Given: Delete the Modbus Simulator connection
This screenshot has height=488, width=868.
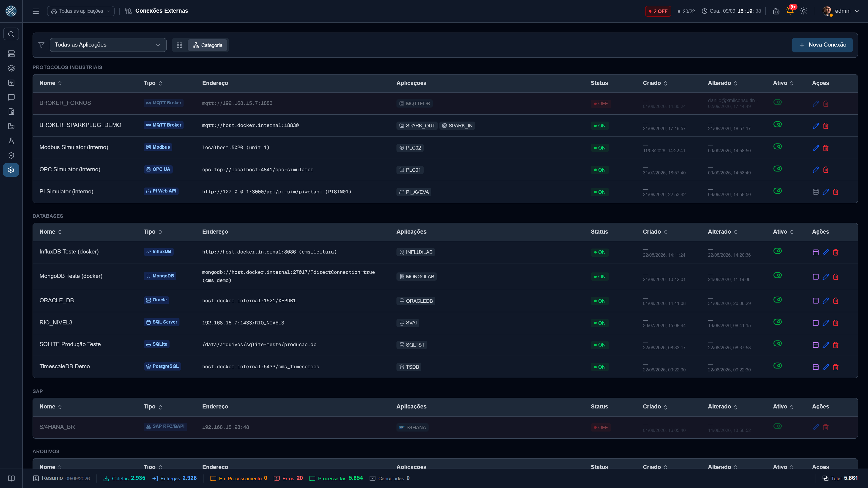Looking at the screenshot, I should pyautogui.click(x=826, y=148).
